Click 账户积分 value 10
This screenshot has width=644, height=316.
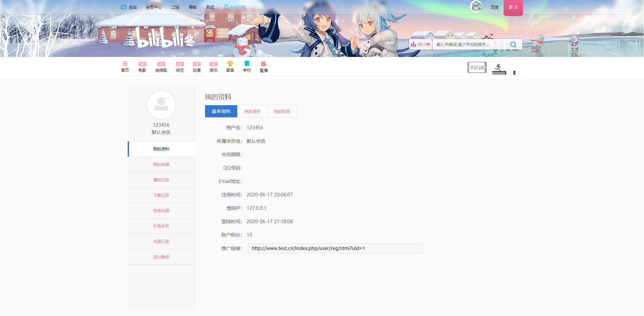(249, 235)
